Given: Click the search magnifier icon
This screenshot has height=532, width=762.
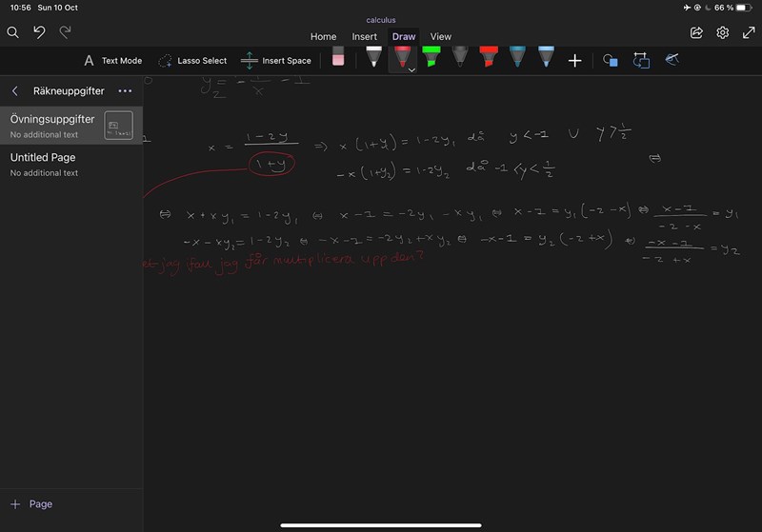Looking at the screenshot, I should (x=13, y=32).
